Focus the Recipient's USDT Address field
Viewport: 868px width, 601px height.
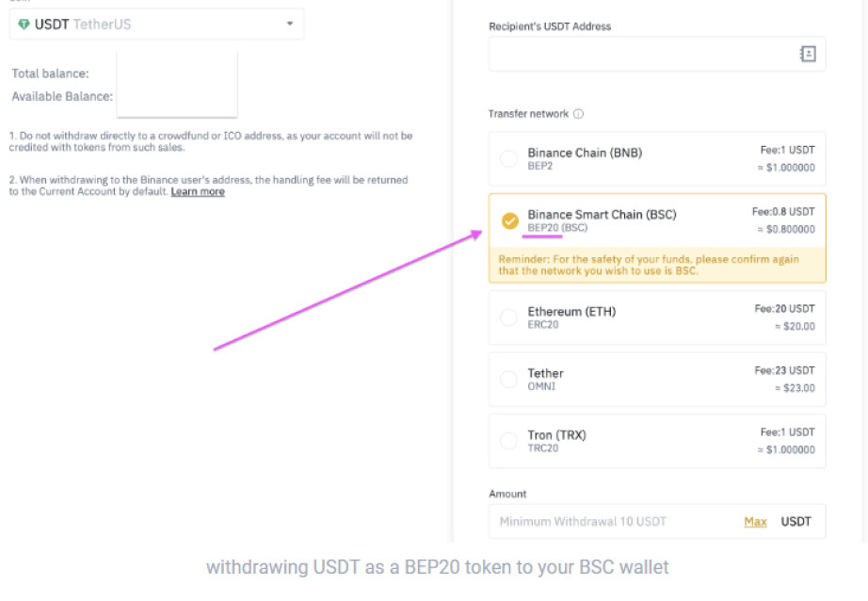tap(657, 54)
